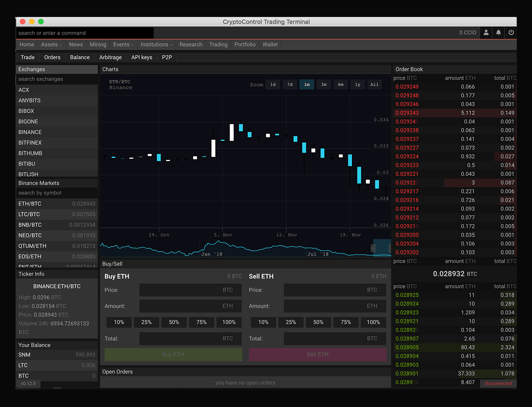The image size is (532, 407).
Task: Choose 100% under Buy ETH
Action: [x=229, y=322]
